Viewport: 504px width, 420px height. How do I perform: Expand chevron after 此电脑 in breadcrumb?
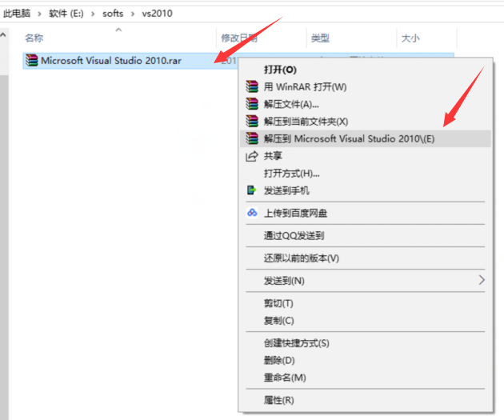[x=39, y=14]
